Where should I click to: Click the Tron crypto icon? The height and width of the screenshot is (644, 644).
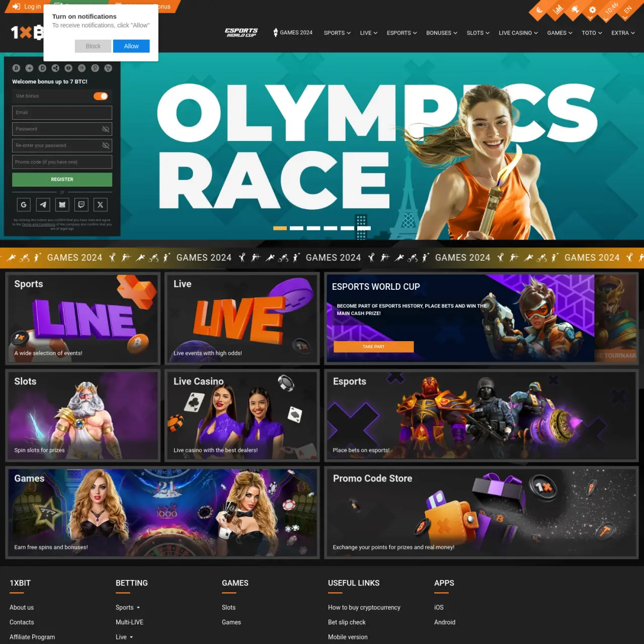[108, 68]
